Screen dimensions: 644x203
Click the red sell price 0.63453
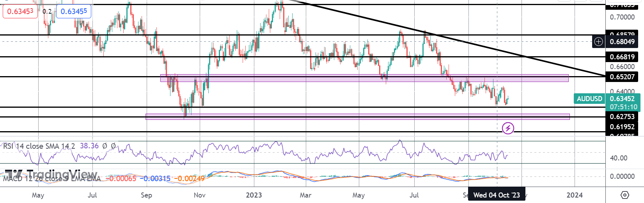coord(20,11)
